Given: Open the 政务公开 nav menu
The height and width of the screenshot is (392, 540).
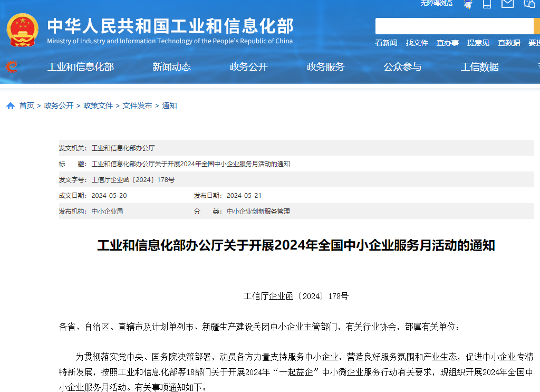Looking at the screenshot, I should pyautogui.click(x=249, y=67).
